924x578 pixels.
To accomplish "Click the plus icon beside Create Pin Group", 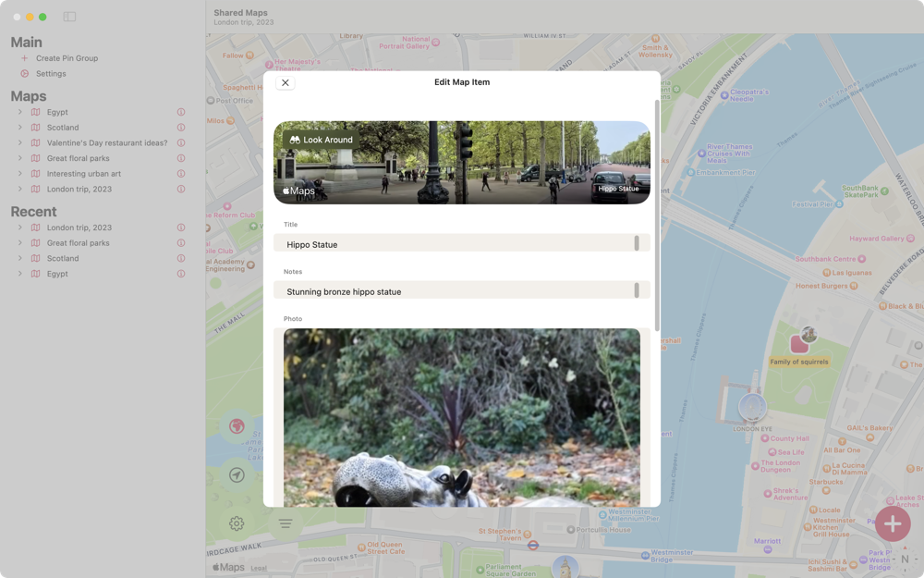I will 24,58.
